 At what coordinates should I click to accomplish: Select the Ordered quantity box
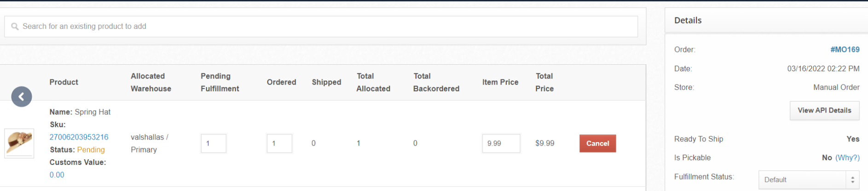click(279, 143)
